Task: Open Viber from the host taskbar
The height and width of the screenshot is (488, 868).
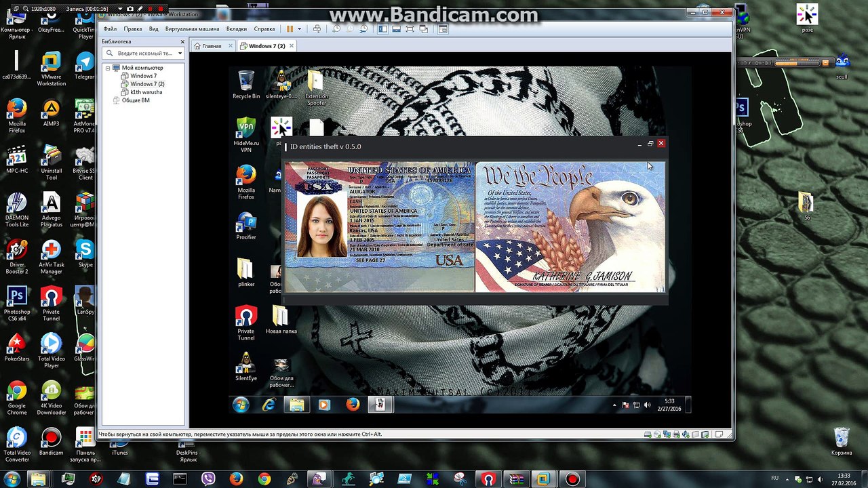Action: point(208,479)
